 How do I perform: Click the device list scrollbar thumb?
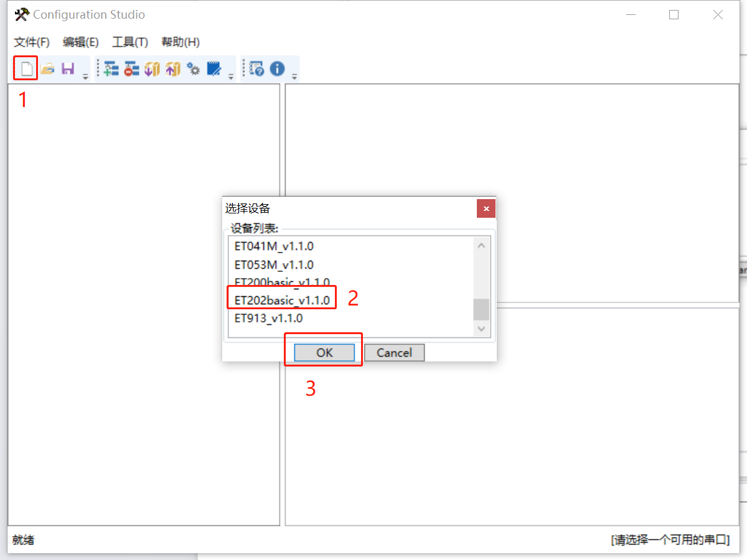pyautogui.click(x=481, y=309)
